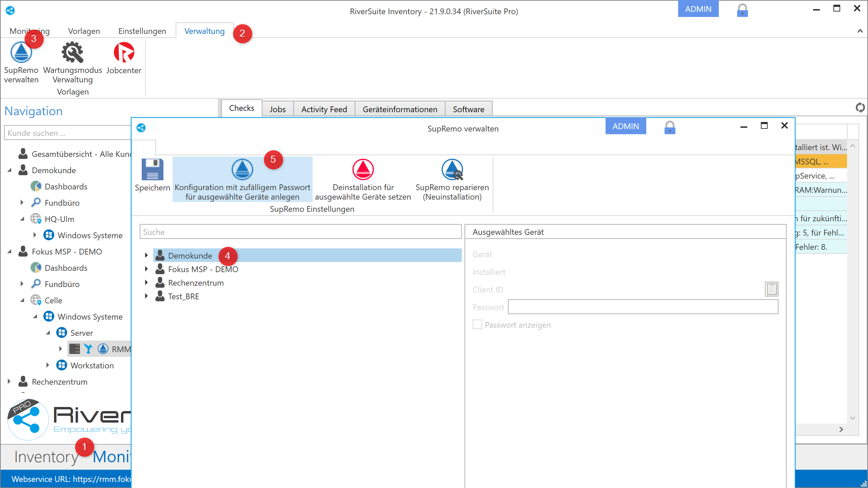
Task: Close the SupRemo verwalten window
Action: [x=784, y=126]
